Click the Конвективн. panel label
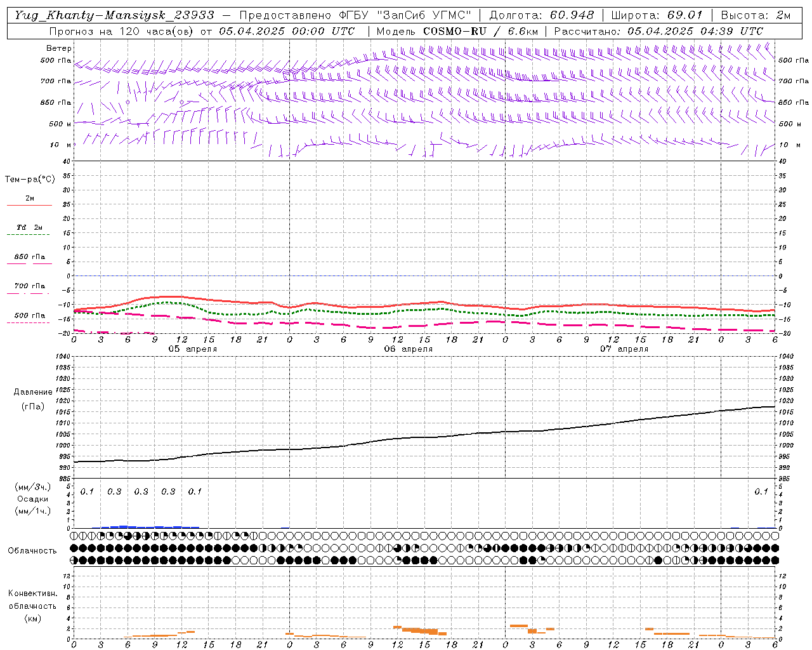Image resolution: width=812 pixels, height=650 pixels. click(x=32, y=594)
